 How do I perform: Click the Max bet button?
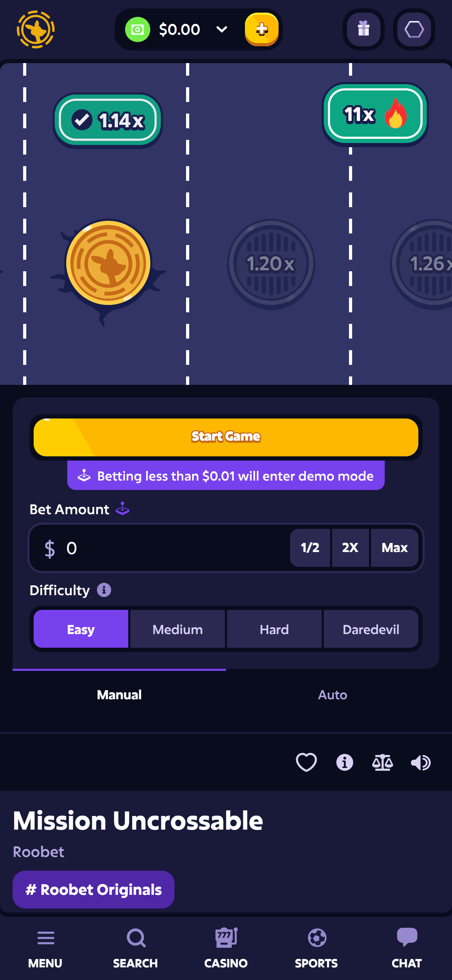coord(394,547)
